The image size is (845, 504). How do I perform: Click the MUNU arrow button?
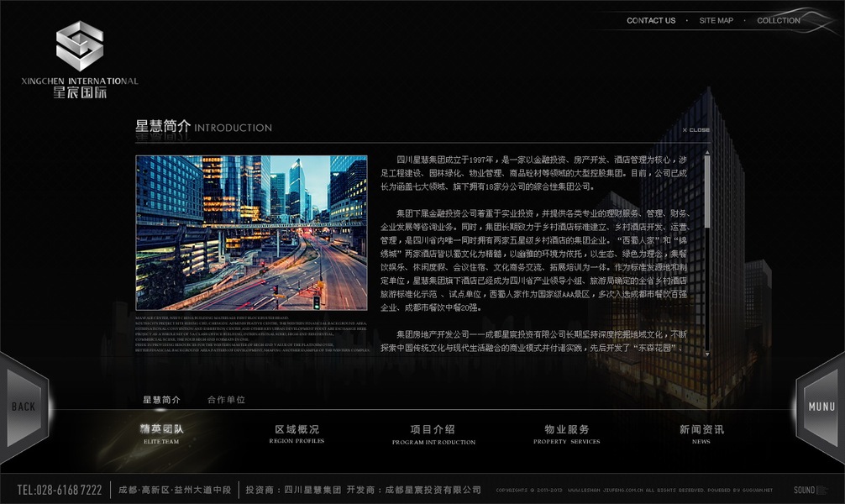[x=819, y=407]
